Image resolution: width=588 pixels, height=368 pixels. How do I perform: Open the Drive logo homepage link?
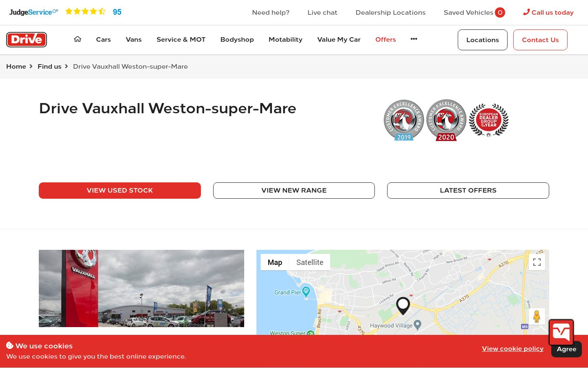pyautogui.click(x=27, y=40)
